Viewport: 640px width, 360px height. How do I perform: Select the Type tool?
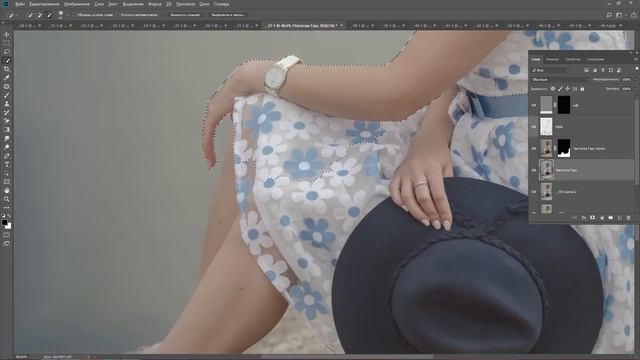(7, 164)
